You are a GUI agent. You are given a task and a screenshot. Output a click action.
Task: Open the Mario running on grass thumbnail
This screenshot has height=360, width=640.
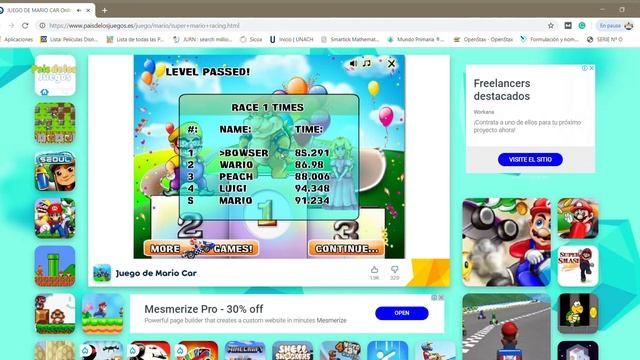tap(102, 313)
